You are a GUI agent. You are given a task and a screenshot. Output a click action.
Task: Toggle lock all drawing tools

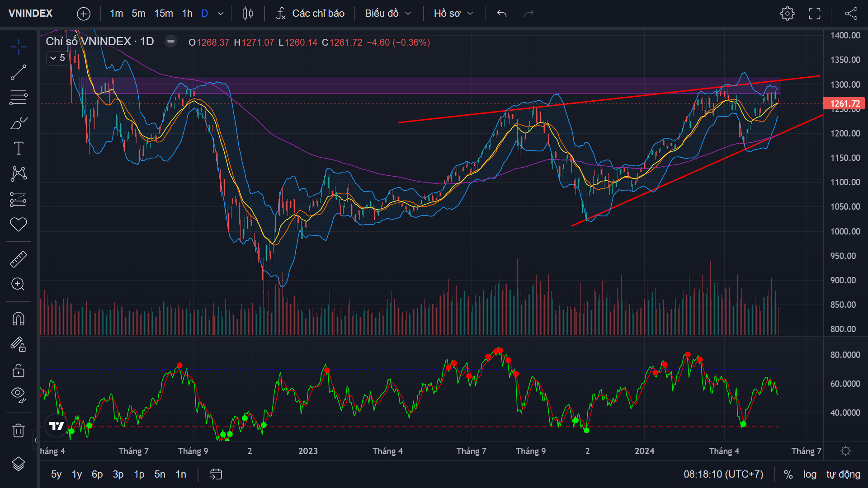tap(19, 371)
